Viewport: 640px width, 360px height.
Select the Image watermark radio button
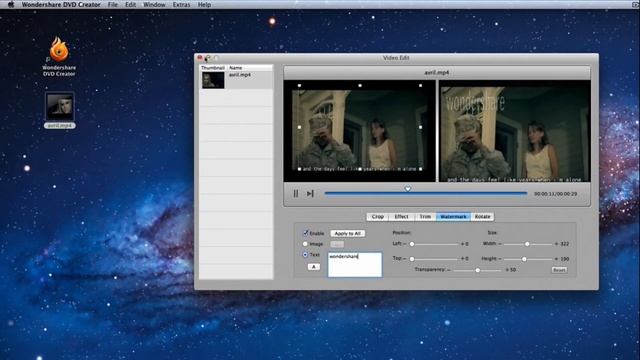coord(305,244)
